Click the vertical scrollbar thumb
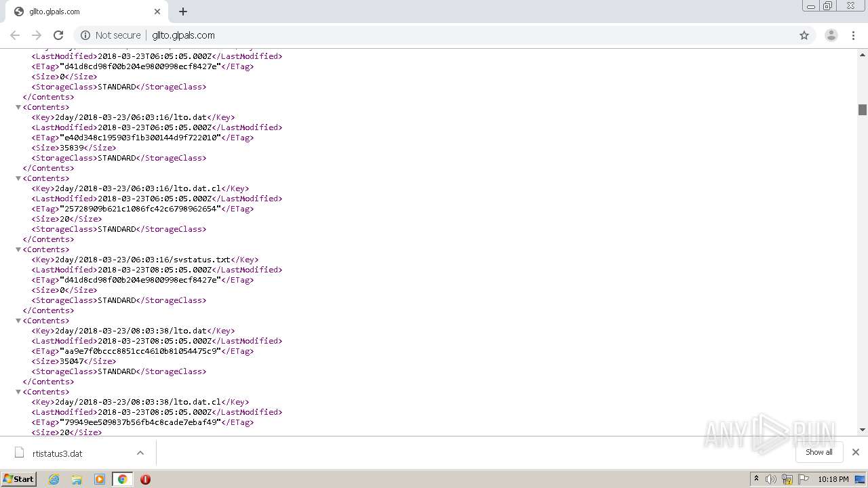Screen dimensions: 868x488 coord(863,110)
